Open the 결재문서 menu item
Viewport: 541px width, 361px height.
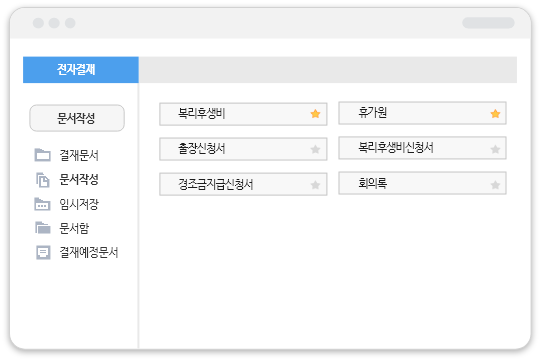pyautogui.click(x=79, y=155)
